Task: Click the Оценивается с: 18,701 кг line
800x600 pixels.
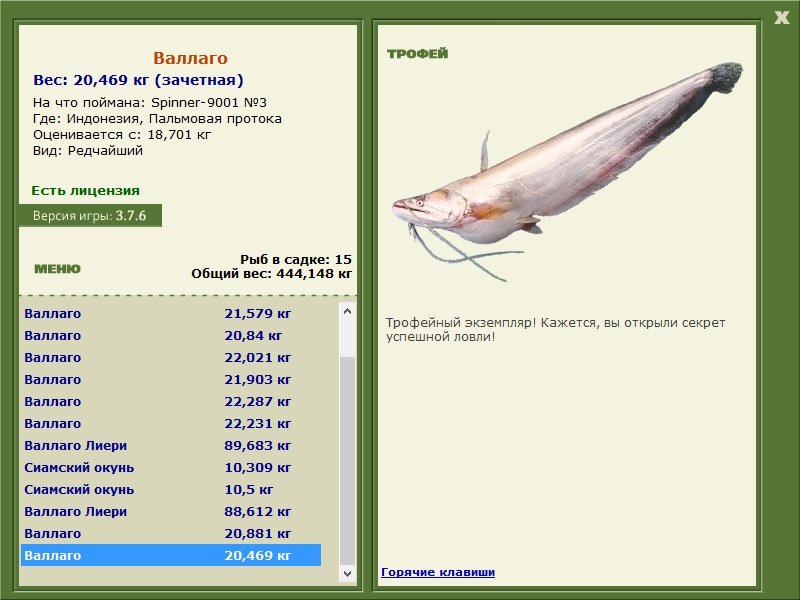Action: [x=122, y=135]
